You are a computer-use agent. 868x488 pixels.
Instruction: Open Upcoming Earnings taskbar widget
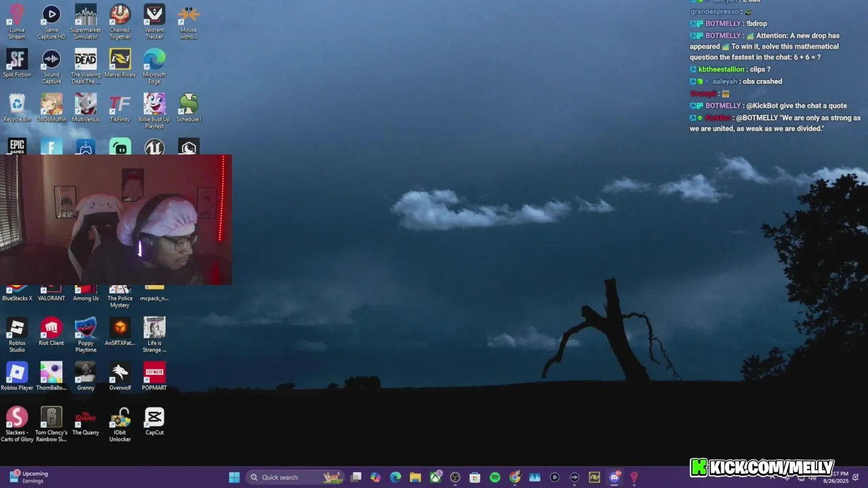pos(28,477)
